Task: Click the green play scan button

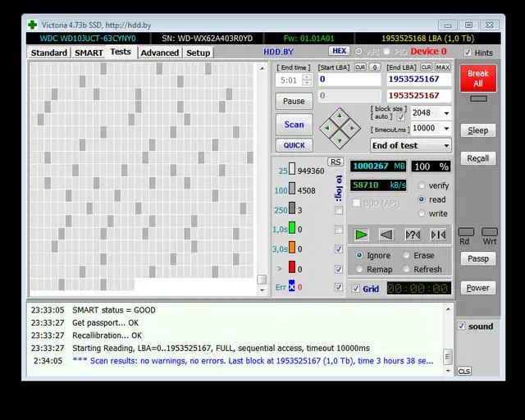Action: (361, 235)
